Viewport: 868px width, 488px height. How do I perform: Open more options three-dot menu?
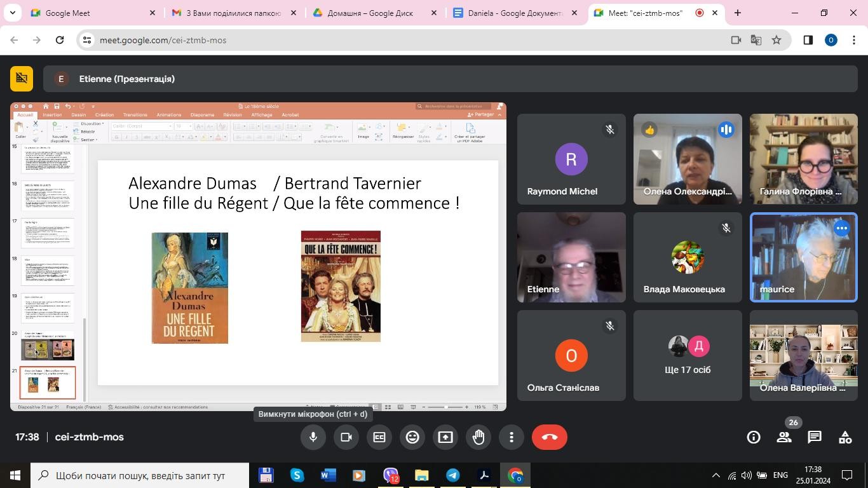pyautogui.click(x=512, y=437)
